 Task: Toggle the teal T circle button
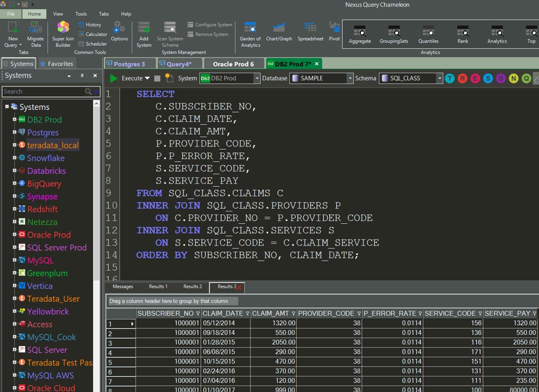[x=450, y=78]
